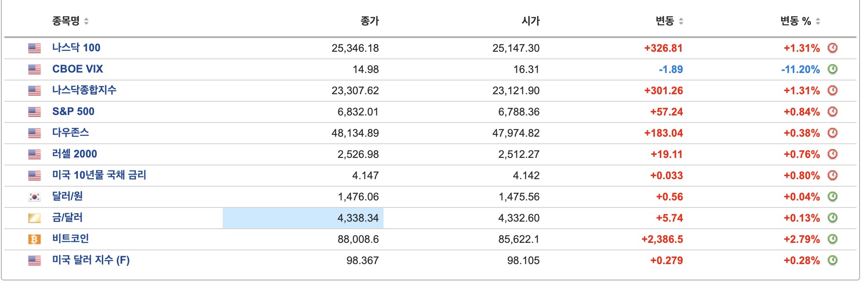The image size is (868, 284).
Task: Click the green clock icon in 금/달러 row
Action: [833, 218]
